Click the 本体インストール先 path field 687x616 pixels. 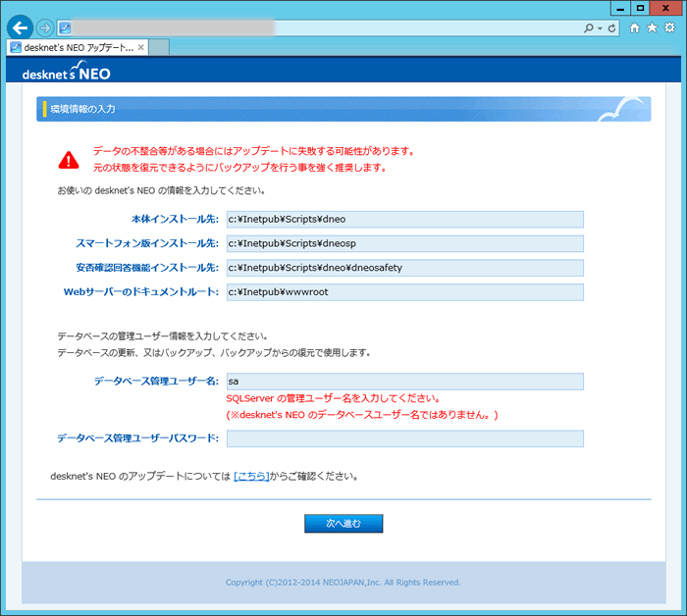(x=404, y=219)
